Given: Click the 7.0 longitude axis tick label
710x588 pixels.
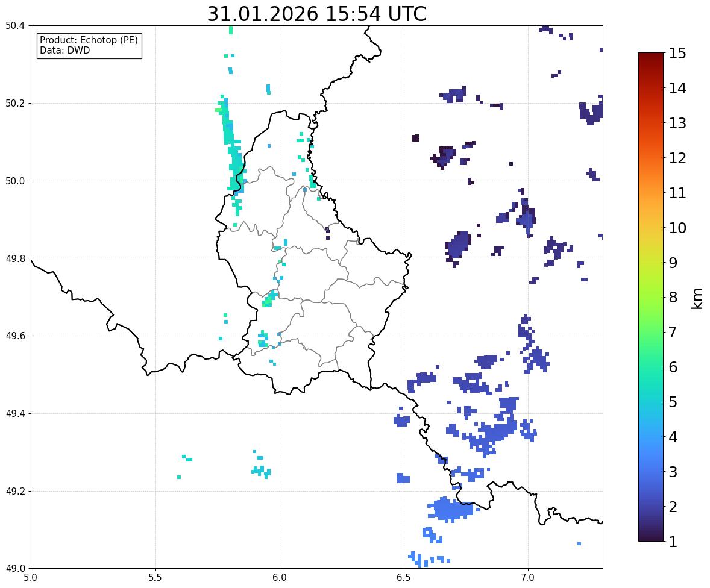Looking at the screenshot, I should point(528,578).
